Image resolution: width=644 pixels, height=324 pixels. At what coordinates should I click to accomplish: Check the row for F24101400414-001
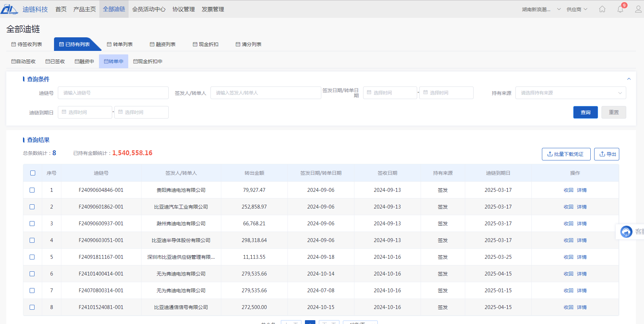coord(32,274)
